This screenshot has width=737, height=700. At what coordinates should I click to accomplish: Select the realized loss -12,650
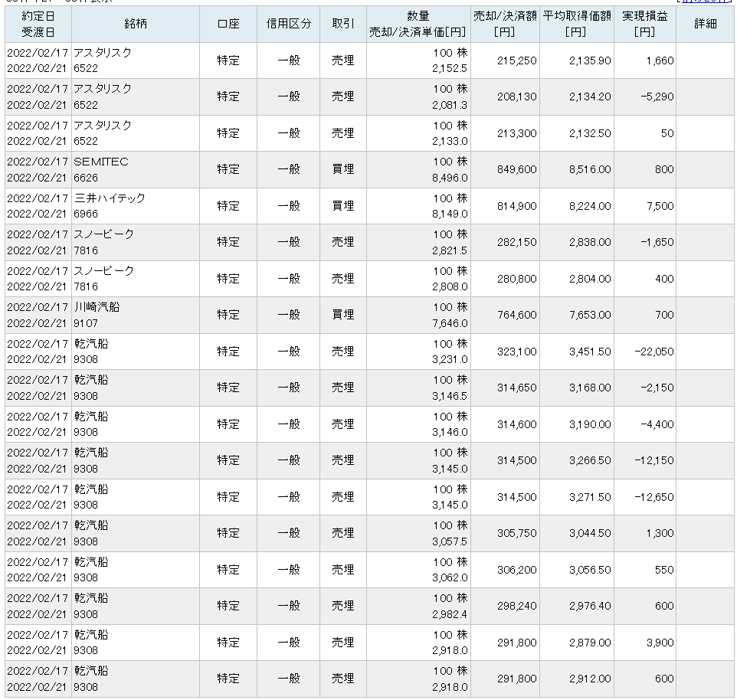(x=653, y=498)
